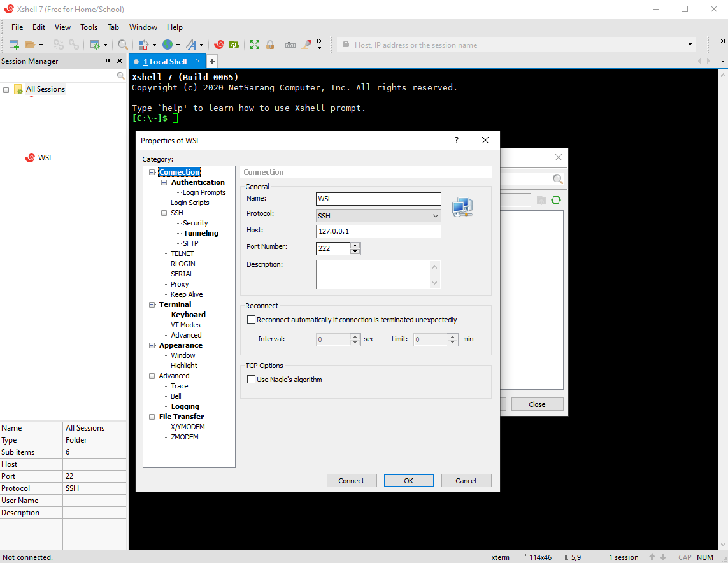
Task: Click Cancel in Properties dialog
Action: (466, 481)
